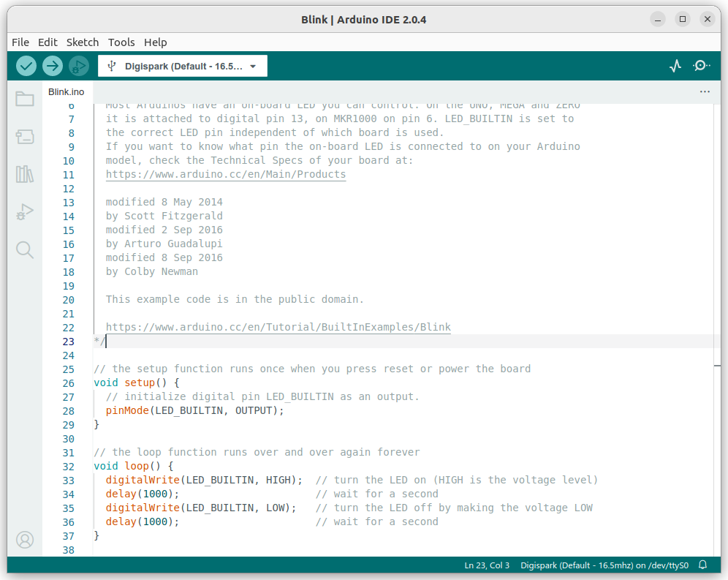Open notifications bell in the status bar
This screenshot has width=728, height=580.
tap(703, 565)
